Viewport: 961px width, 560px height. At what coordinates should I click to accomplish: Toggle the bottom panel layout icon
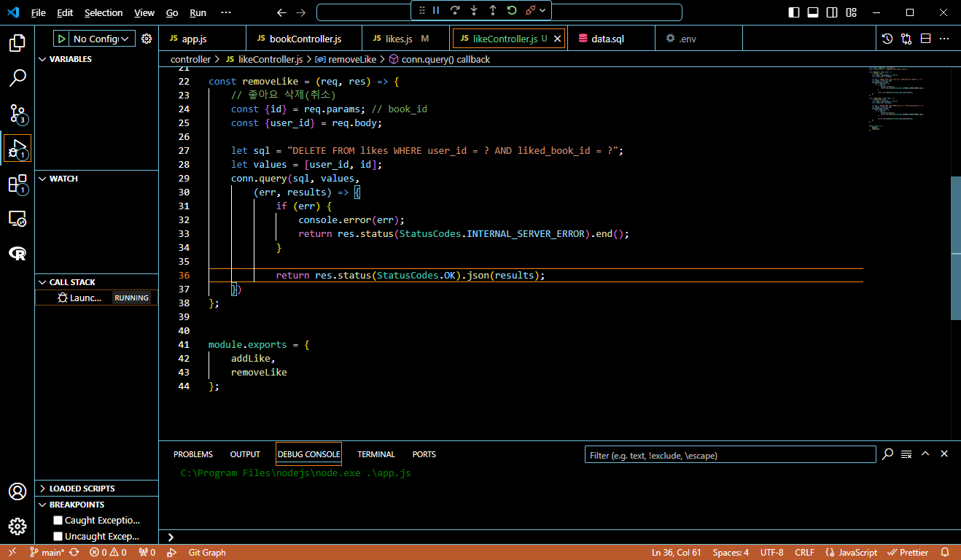(814, 12)
